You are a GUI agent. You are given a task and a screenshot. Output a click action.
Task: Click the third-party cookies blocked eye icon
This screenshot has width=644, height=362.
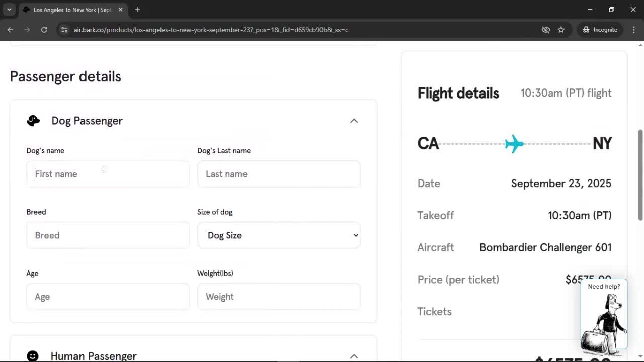click(546, 30)
